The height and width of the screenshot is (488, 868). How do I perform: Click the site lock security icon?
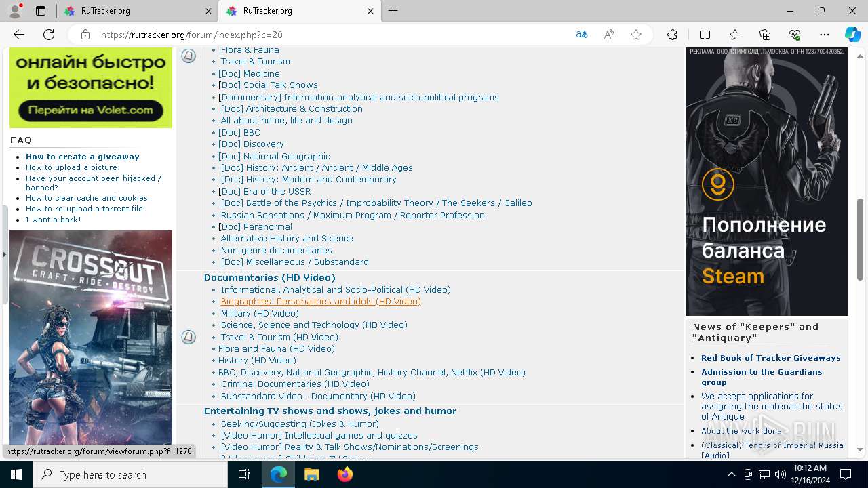click(85, 35)
